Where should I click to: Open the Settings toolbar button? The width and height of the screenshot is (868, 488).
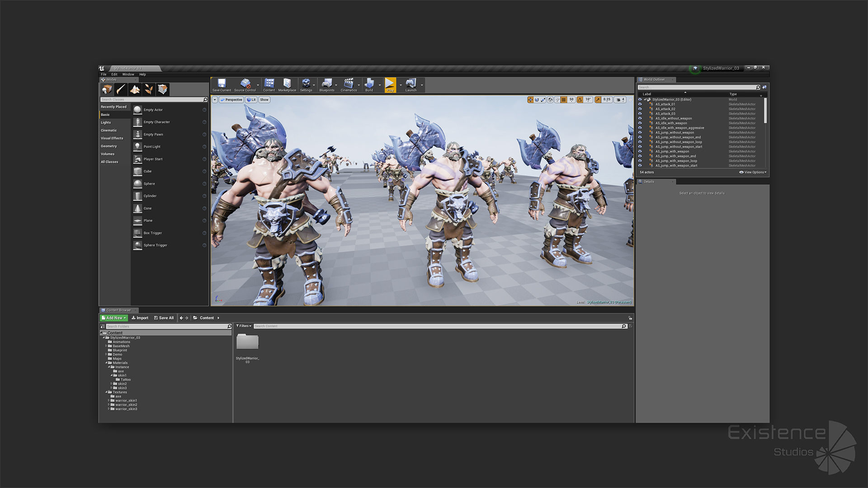tap(306, 85)
